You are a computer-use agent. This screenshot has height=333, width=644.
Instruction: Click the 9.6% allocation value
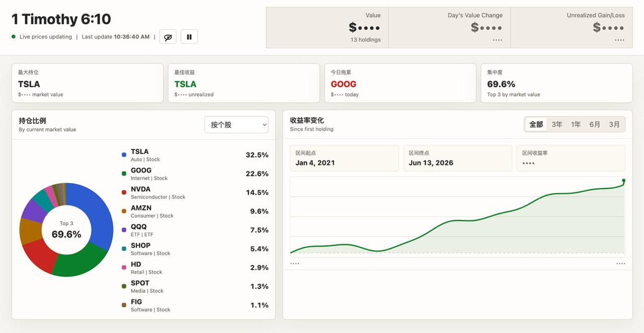259,211
